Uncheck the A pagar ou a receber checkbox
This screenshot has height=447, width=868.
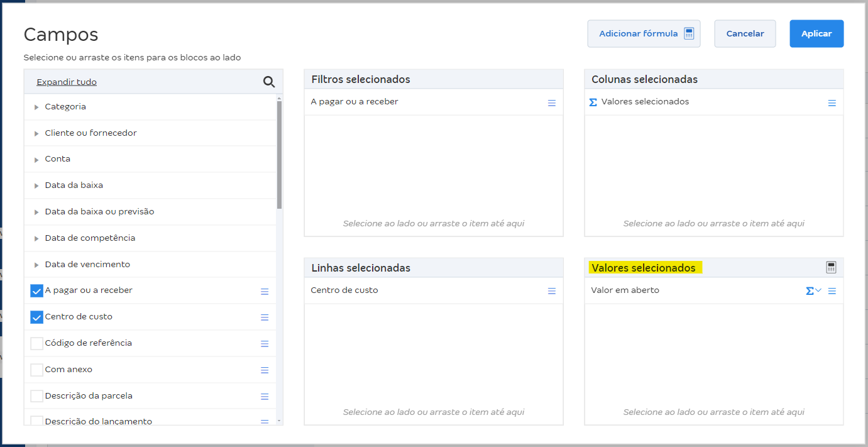pyautogui.click(x=36, y=291)
